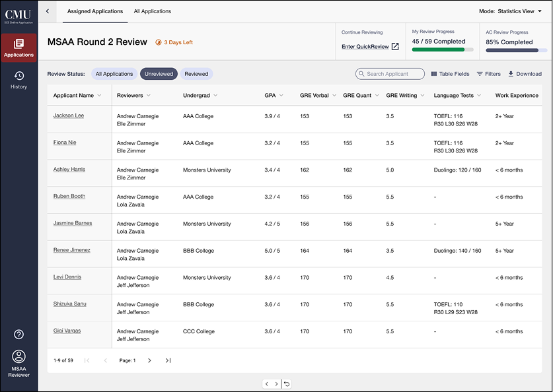
Task: Click the Table Fields columns icon
Action: pos(434,74)
